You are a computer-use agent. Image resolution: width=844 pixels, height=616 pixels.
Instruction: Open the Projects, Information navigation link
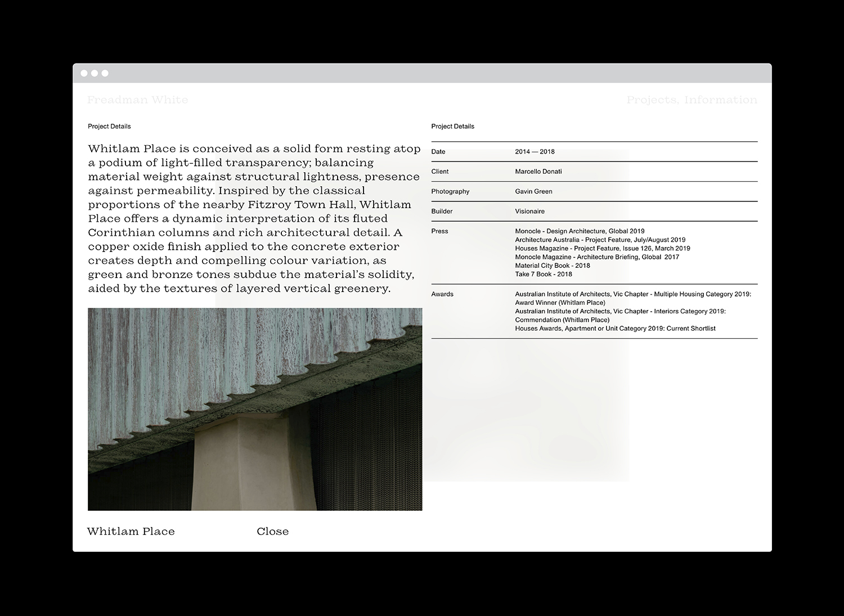pos(692,100)
